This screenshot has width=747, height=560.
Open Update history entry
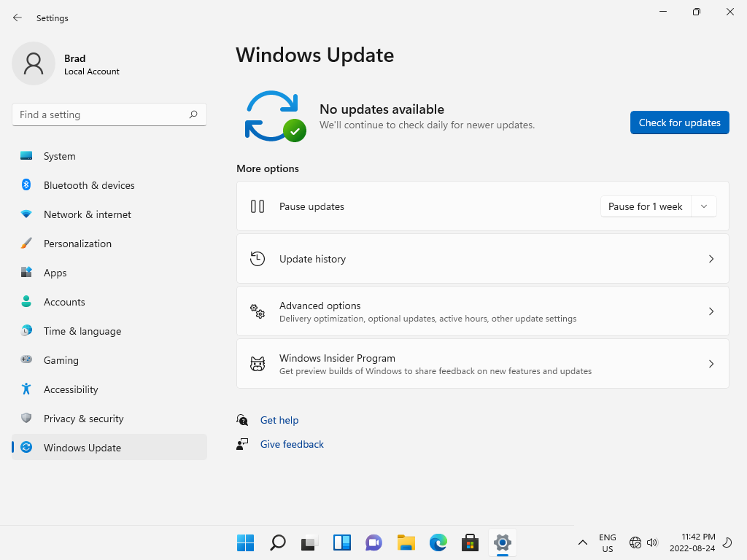(483, 259)
